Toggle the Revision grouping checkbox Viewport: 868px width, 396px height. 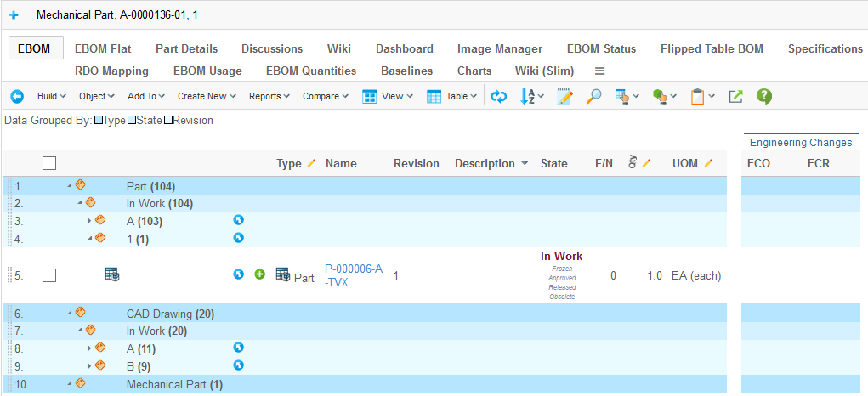[168, 121]
